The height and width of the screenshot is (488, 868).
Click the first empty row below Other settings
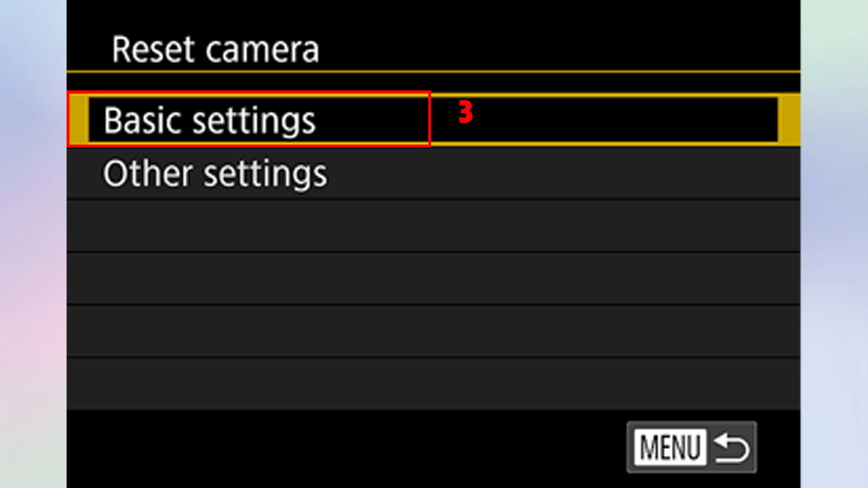click(x=433, y=226)
